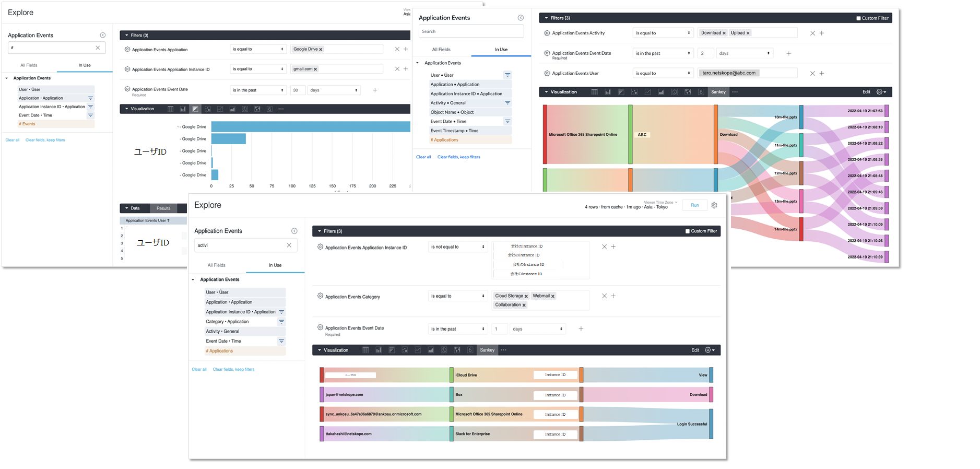This screenshot has width=980, height=469.
Task: Remove the Upload tag from Activity filter
Action: [x=748, y=33]
